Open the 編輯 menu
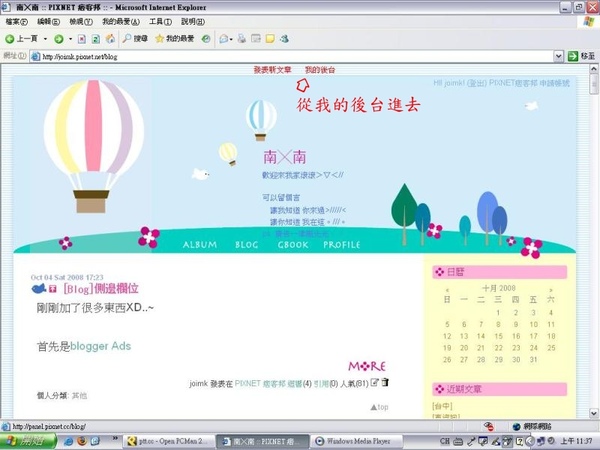 pyautogui.click(x=49, y=22)
